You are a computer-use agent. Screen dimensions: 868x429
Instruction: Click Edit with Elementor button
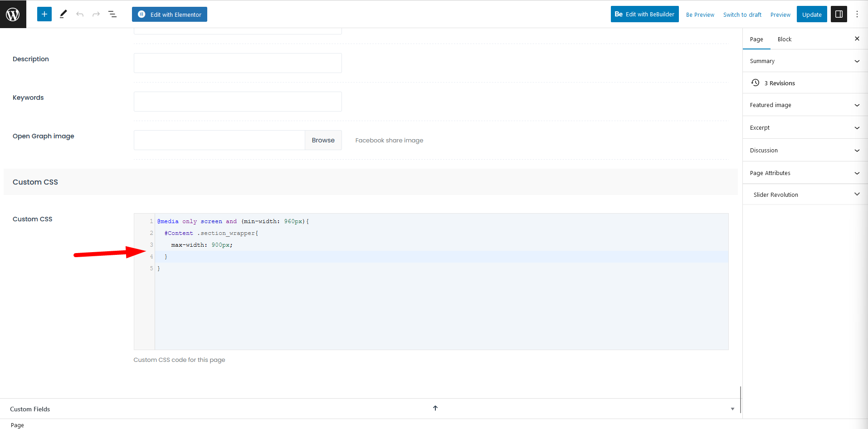170,14
